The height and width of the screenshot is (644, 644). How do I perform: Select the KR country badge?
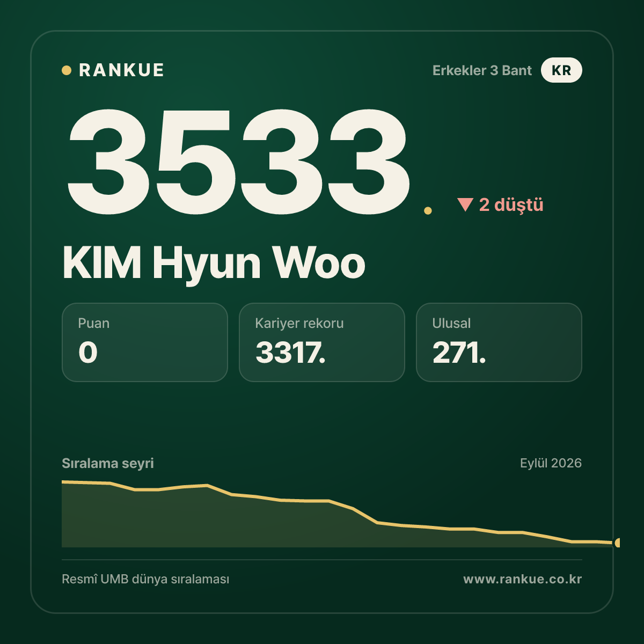click(x=561, y=70)
